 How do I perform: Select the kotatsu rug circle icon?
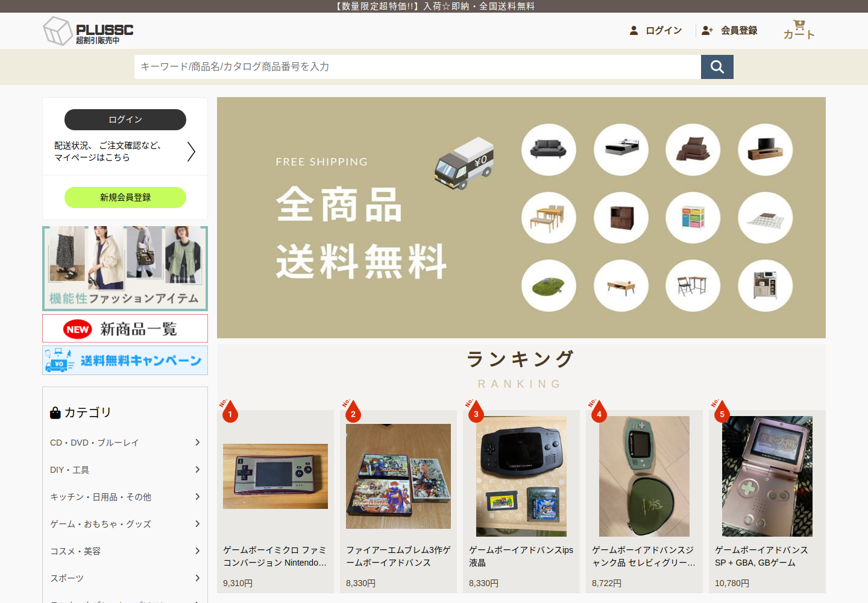point(766,218)
